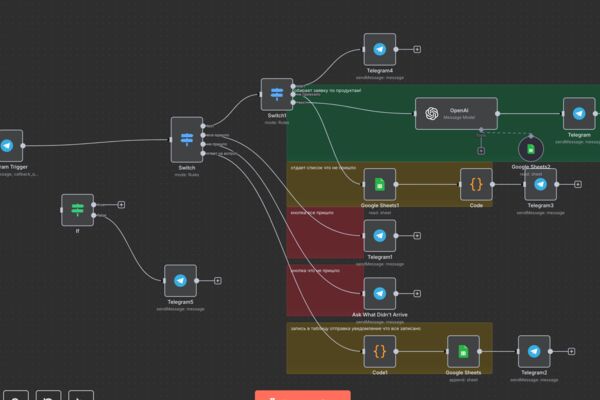Click the 'Telegram5' node label

[x=180, y=302]
